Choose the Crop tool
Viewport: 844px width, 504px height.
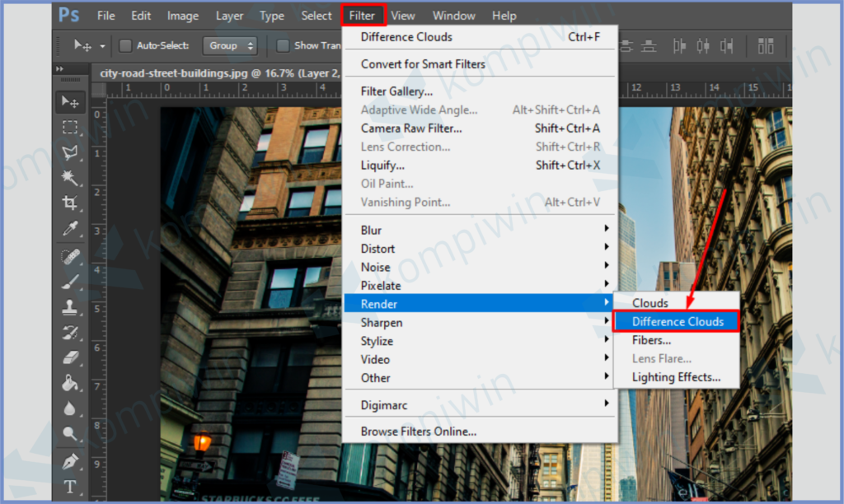click(x=70, y=203)
